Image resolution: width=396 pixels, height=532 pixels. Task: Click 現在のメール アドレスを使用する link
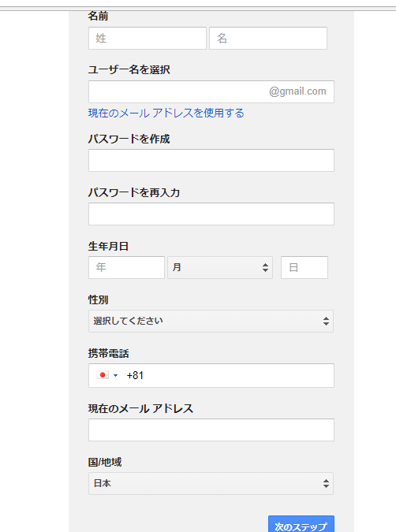coord(166,113)
